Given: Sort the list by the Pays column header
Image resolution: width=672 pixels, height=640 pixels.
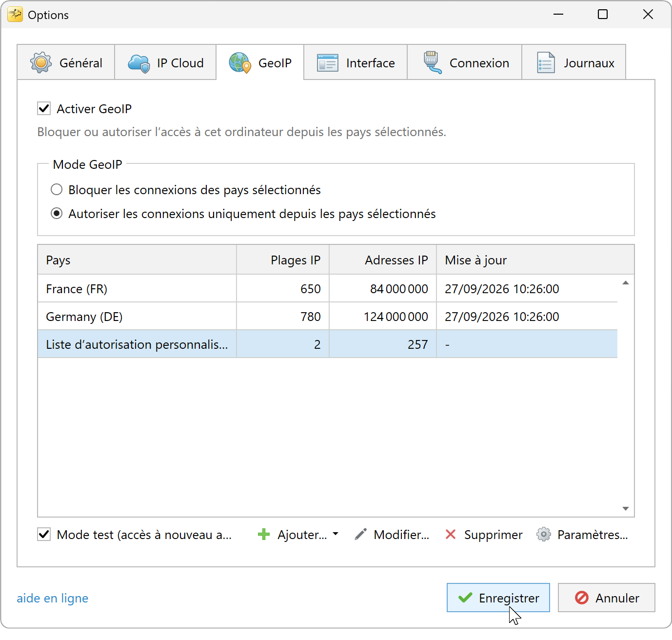Looking at the screenshot, I should coord(137,260).
